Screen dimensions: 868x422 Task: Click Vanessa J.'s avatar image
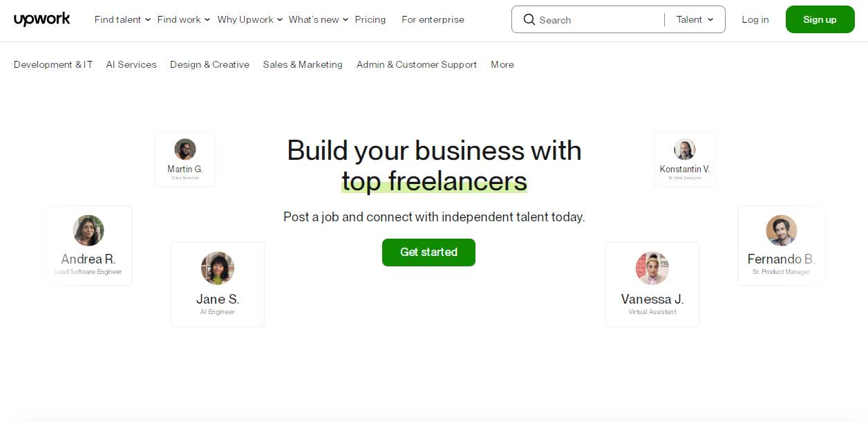pyautogui.click(x=652, y=268)
